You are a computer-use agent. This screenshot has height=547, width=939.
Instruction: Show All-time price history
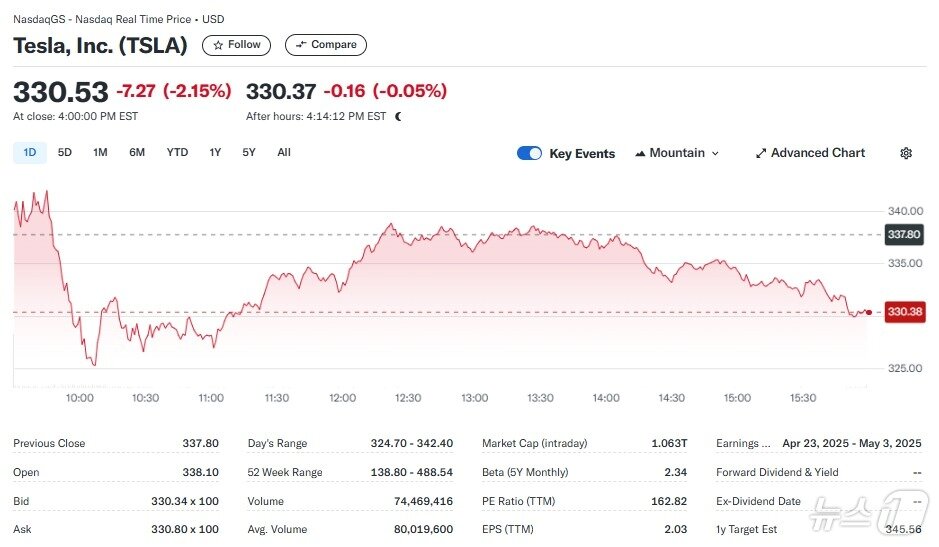tap(284, 152)
